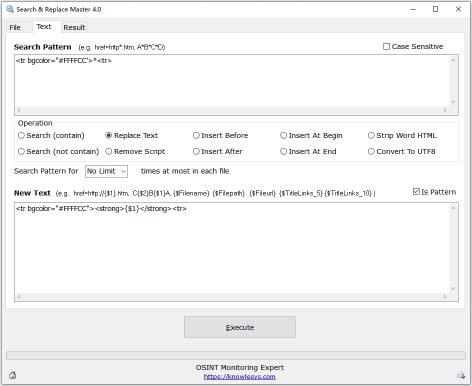The width and height of the screenshot is (472, 386).
Task: Click Search Pattern horizontal scrollbar left arrow
Action: [19, 110]
